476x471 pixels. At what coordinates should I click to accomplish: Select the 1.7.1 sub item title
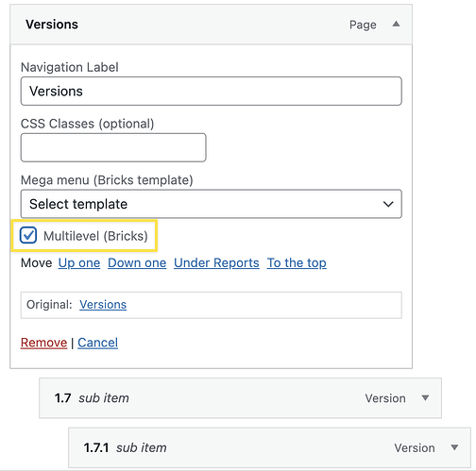tap(125, 447)
